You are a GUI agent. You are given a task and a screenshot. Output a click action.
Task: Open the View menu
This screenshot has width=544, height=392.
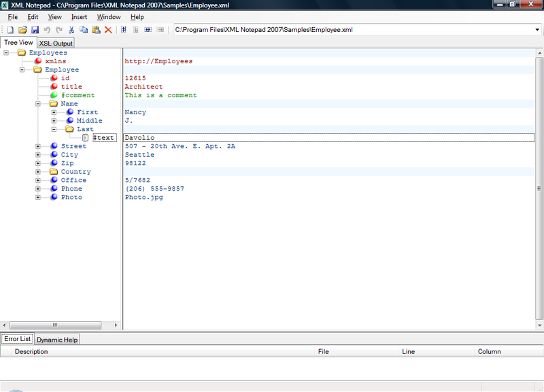[54, 17]
